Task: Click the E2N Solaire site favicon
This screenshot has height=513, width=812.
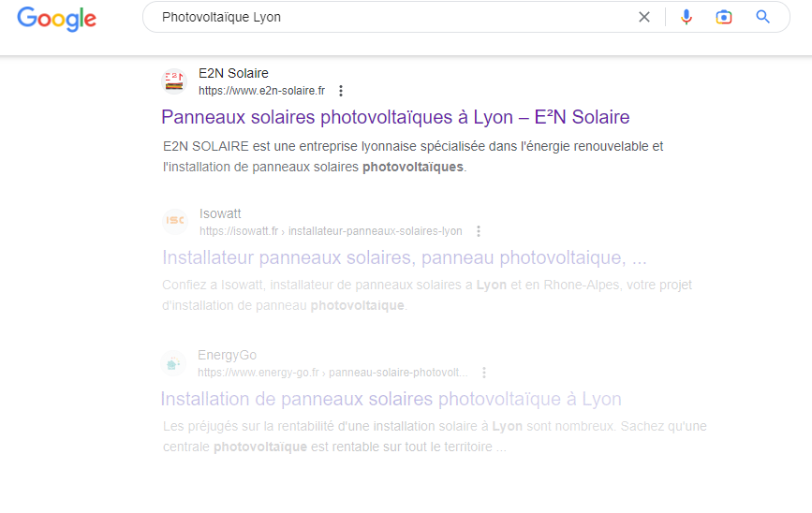Action: pos(174,81)
